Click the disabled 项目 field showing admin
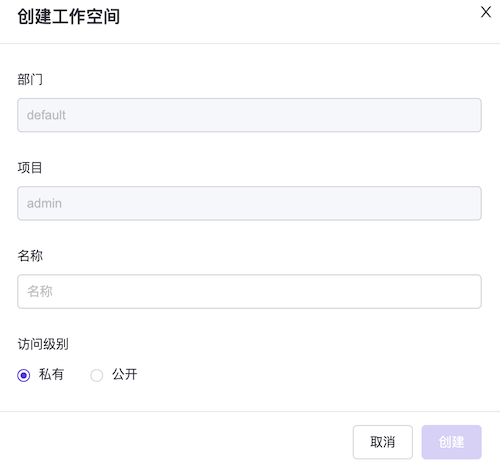 coord(249,203)
